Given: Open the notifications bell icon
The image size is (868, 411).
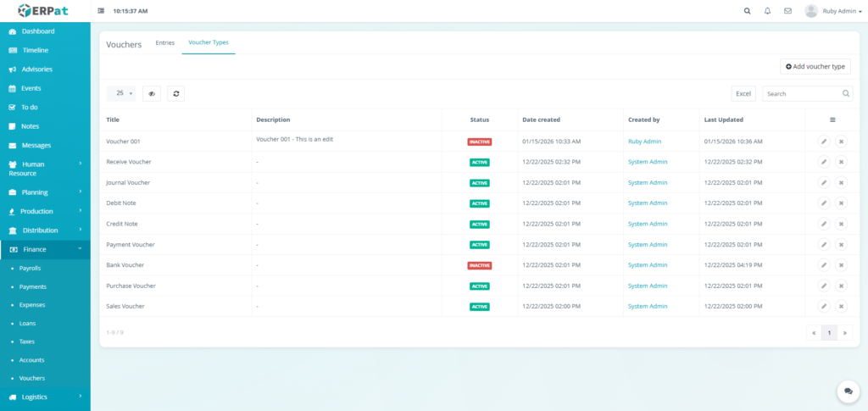Looking at the screenshot, I should point(767,11).
